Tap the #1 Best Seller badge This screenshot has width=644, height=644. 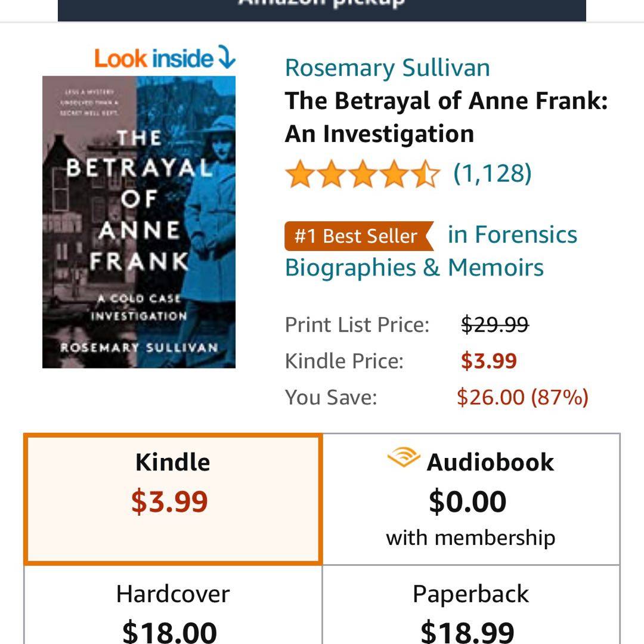click(358, 236)
